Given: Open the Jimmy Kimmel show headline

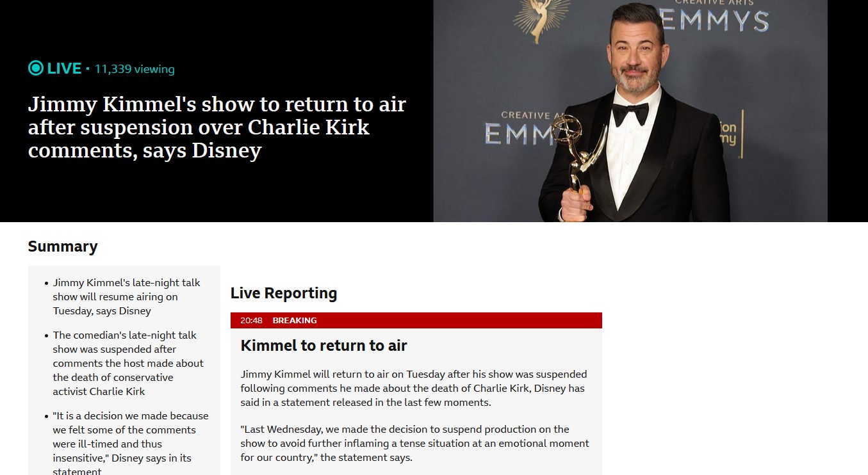Looking at the screenshot, I should pyautogui.click(x=217, y=127).
